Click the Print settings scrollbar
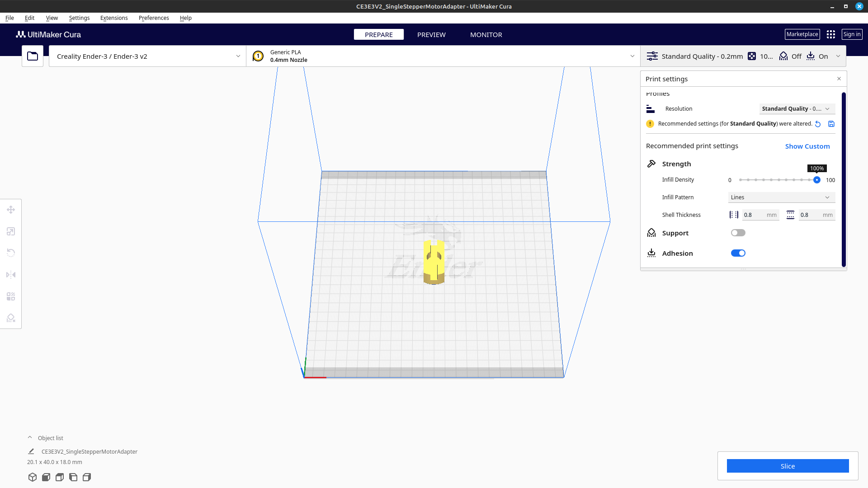 [x=844, y=179]
